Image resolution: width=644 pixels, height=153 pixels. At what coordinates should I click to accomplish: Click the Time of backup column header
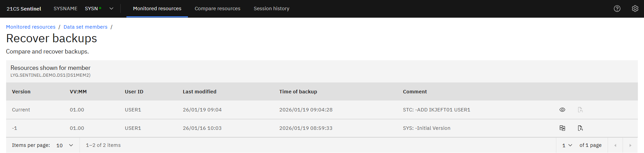click(298, 92)
